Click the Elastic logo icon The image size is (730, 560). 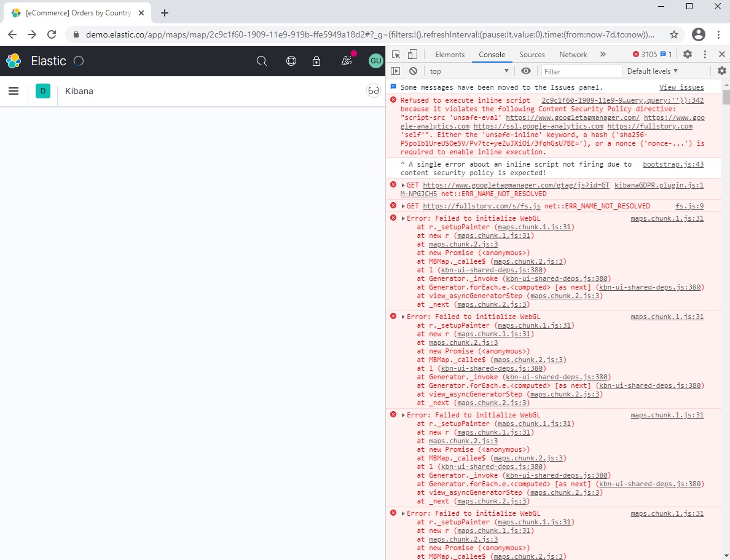[14, 61]
